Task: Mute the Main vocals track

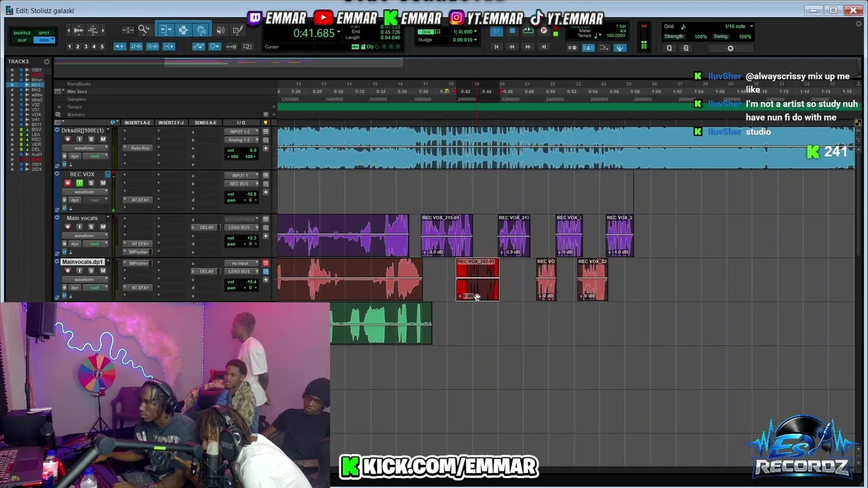Action: [103, 226]
